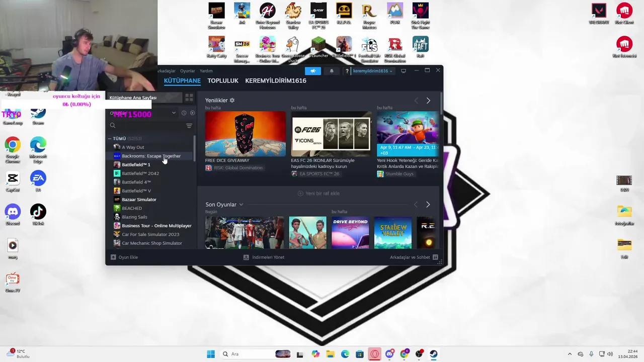Select CapCut desktop shortcut
This screenshot has width=644, height=362.
tap(13, 182)
